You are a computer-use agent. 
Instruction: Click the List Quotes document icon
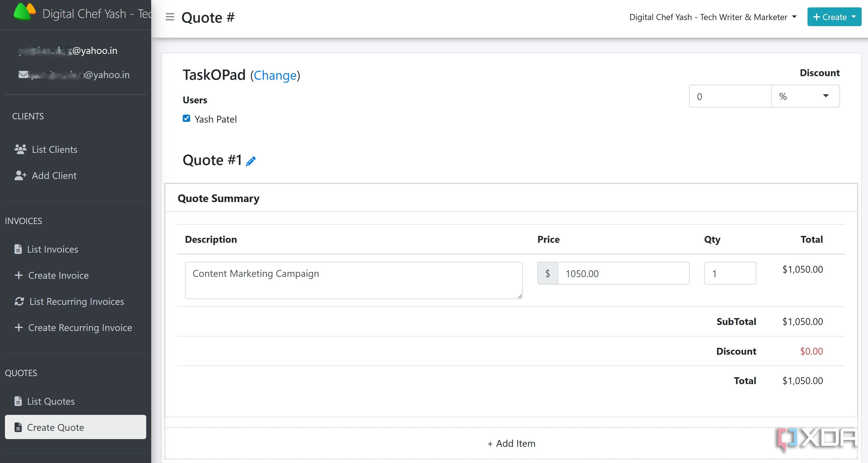(x=18, y=401)
